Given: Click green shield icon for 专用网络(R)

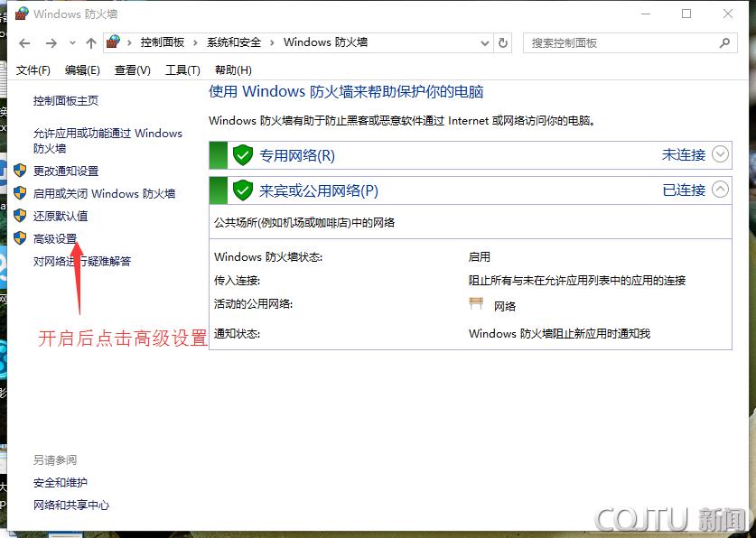Looking at the screenshot, I should pos(243,155).
